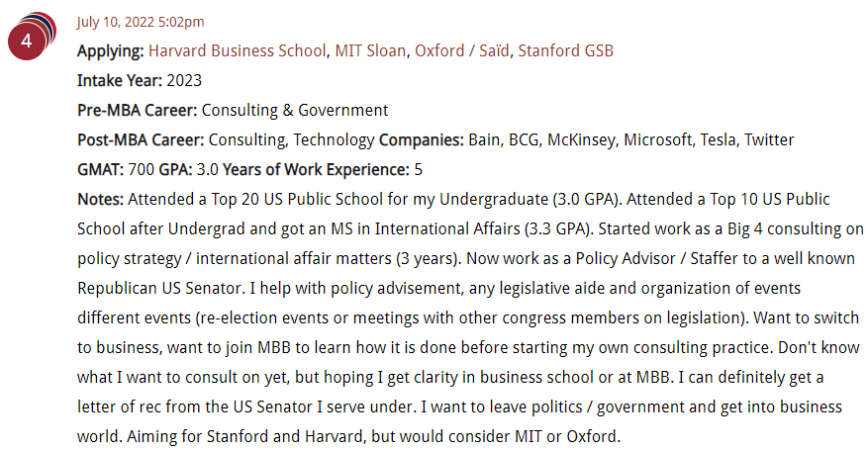Image resolution: width=868 pixels, height=451 pixels.
Task: Go to the Stanford GSB link
Action: click(566, 50)
